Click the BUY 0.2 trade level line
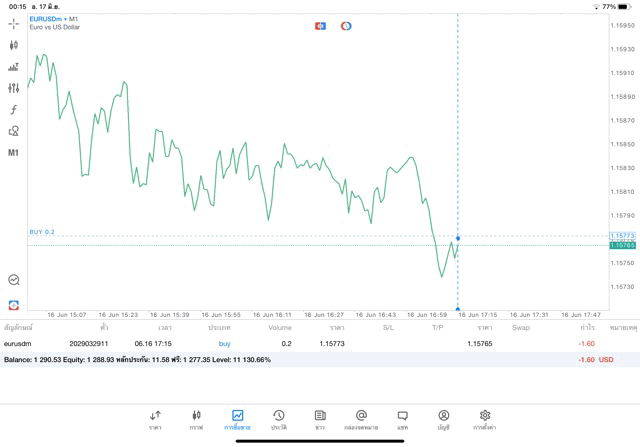The height and width of the screenshot is (447, 640). [x=42, y=232]
